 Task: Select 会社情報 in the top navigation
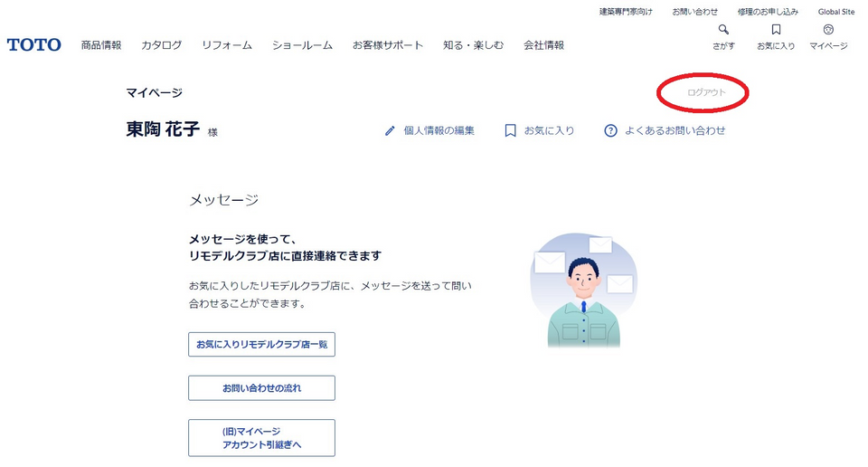point(543,45)
